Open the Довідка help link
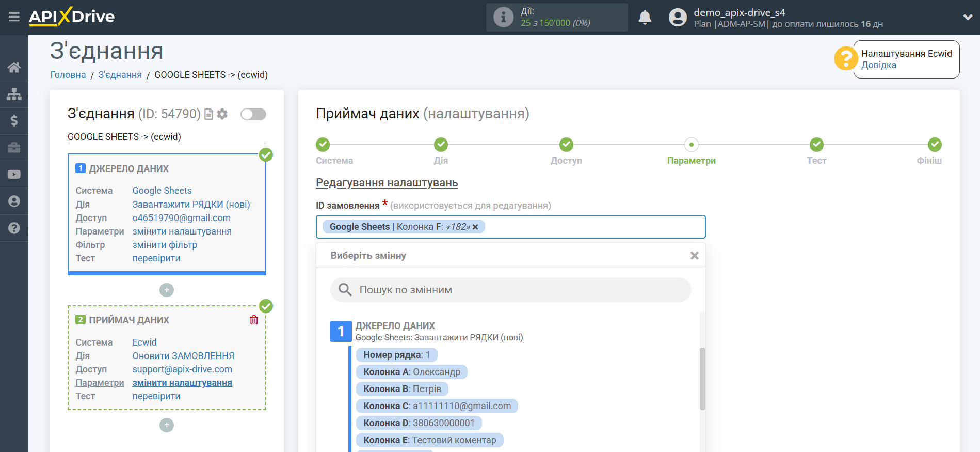 pos(878,65)
